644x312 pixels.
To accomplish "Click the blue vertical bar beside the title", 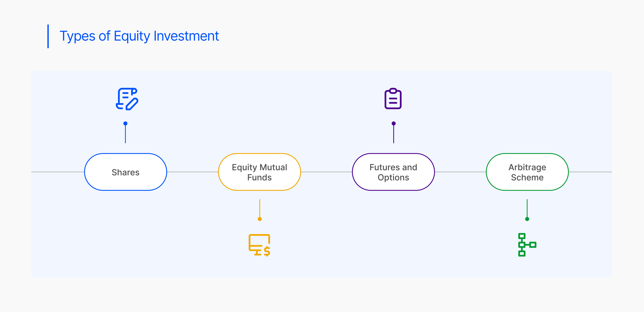I will coord(48,36).
